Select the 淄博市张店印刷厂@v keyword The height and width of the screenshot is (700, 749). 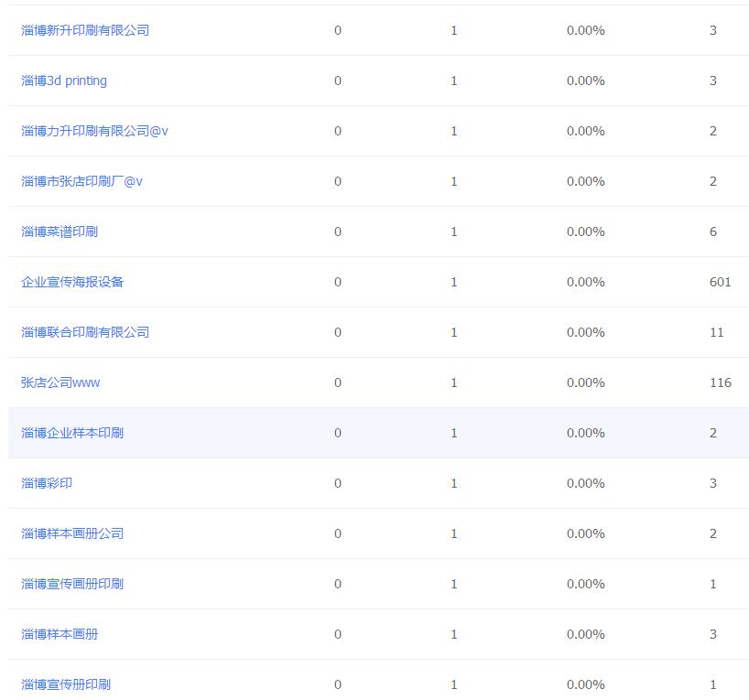(x=81, y=181)
